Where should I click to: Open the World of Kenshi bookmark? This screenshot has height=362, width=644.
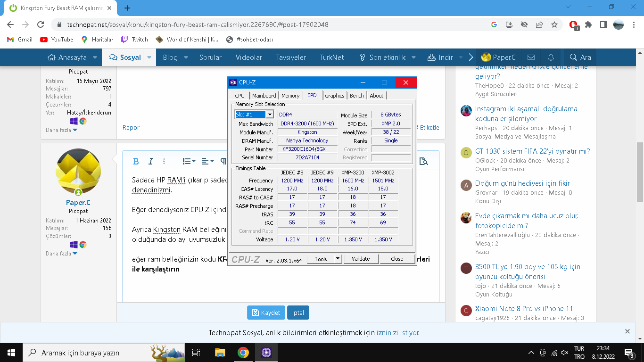(187, 40)
